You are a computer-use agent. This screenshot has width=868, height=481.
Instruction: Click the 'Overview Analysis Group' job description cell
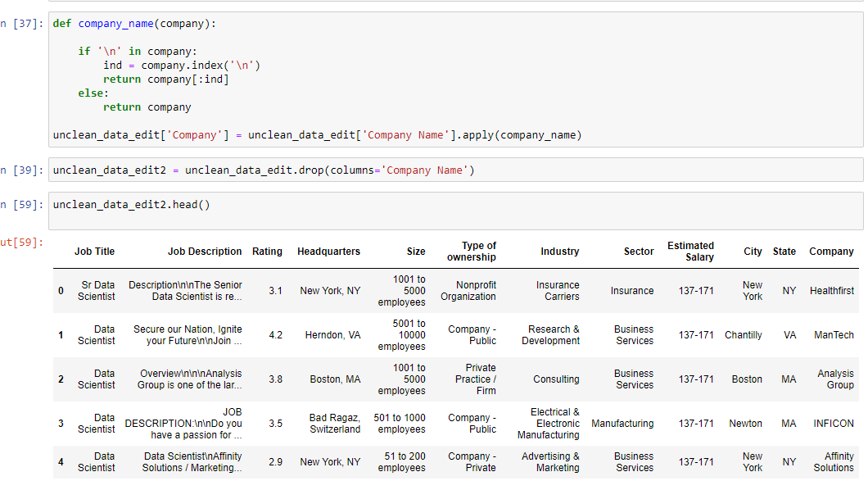coord(189,379)
